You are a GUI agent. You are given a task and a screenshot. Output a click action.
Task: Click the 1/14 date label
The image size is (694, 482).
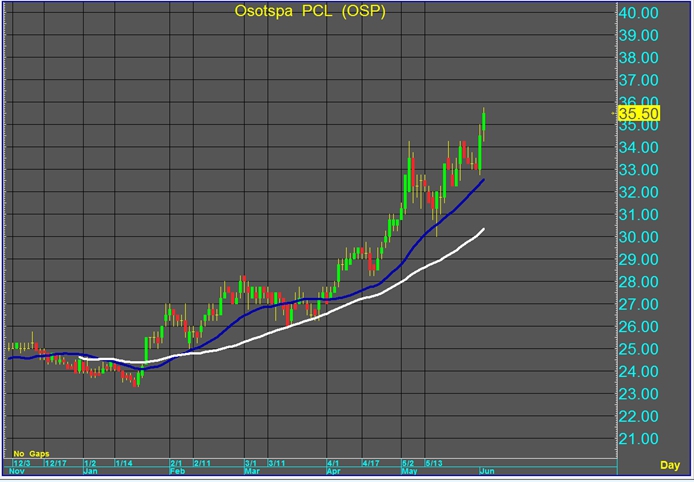pos(124,463)
